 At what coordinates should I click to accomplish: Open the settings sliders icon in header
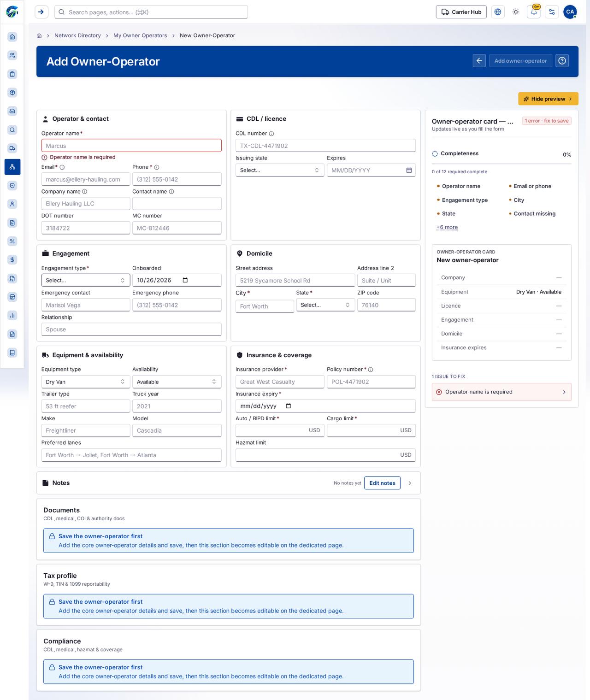point(552,12)
